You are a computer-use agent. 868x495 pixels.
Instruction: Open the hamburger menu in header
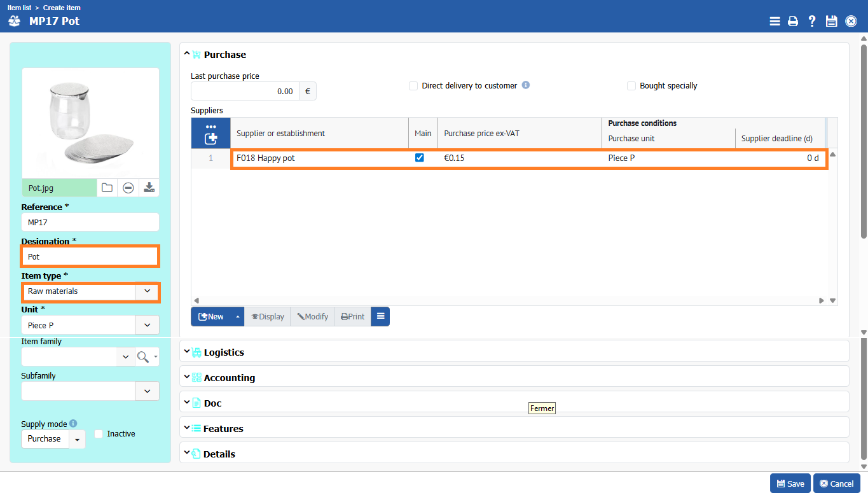pyautogui.click(x=775, y=21)
